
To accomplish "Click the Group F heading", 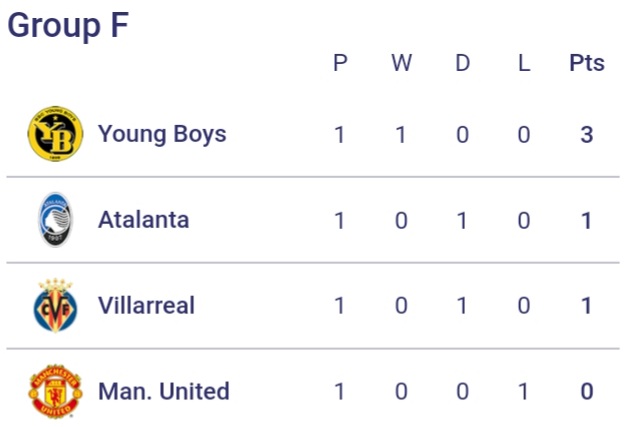I will click(68, 26).
